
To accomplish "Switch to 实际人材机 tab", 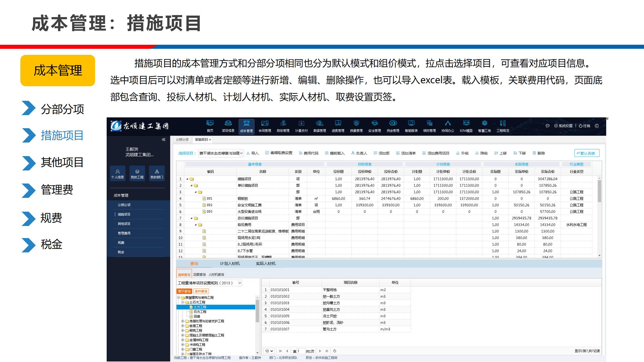I will point(266,263).
